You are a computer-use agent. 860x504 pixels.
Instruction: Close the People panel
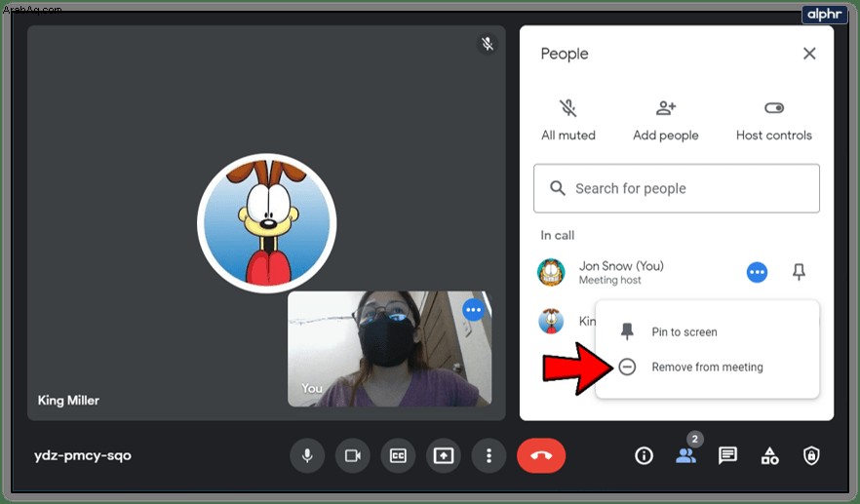click(x=809, y=54)
